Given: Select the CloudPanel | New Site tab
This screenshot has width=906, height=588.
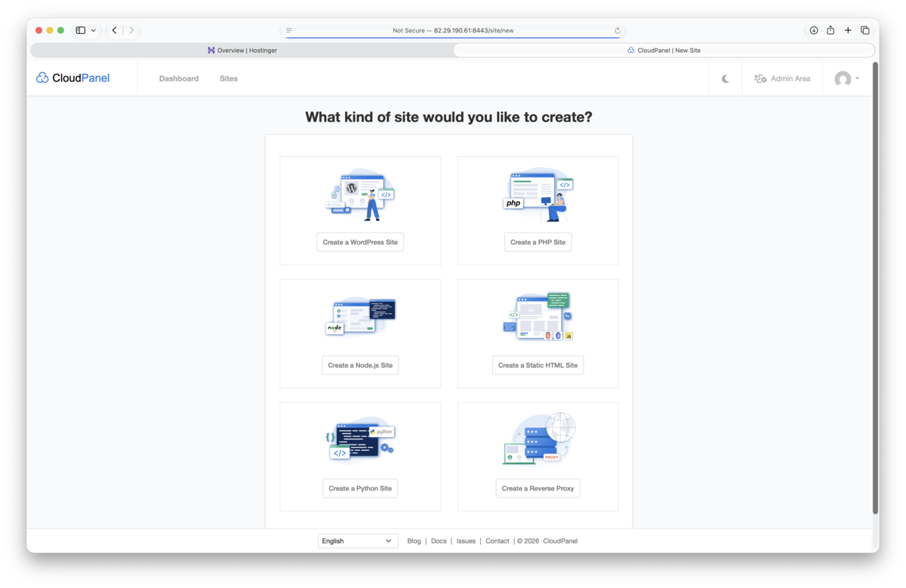Looking at the screenshot, I should pyautogui.click(x=664, y=51).
